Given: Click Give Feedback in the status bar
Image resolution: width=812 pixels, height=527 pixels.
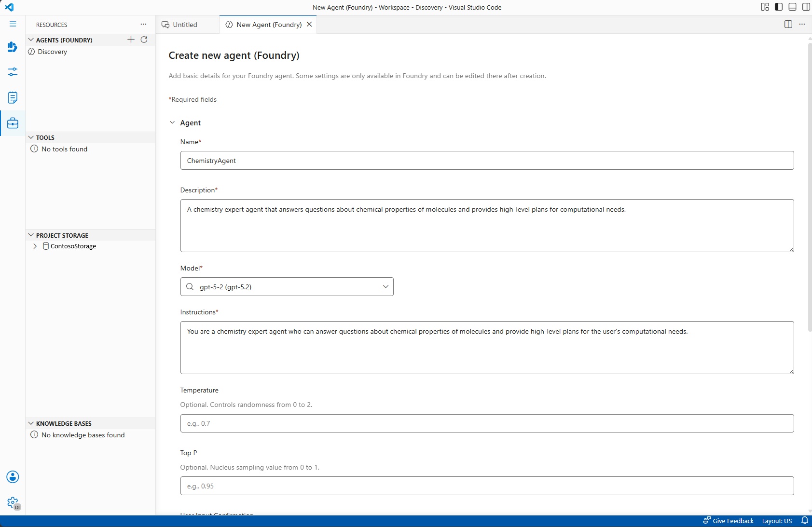Looking at the screenshot, I should tap(729, 521).
